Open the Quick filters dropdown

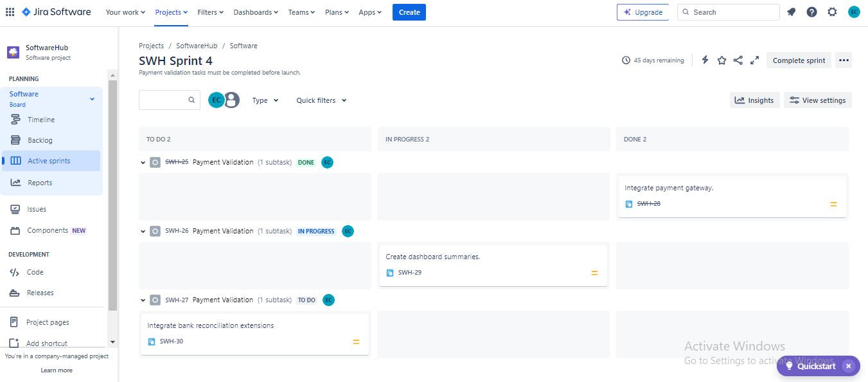321,100
